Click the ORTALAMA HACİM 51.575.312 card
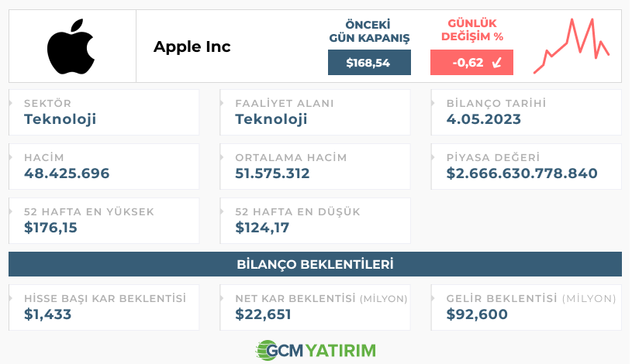The image size is (632, 364). coord(315,167)
